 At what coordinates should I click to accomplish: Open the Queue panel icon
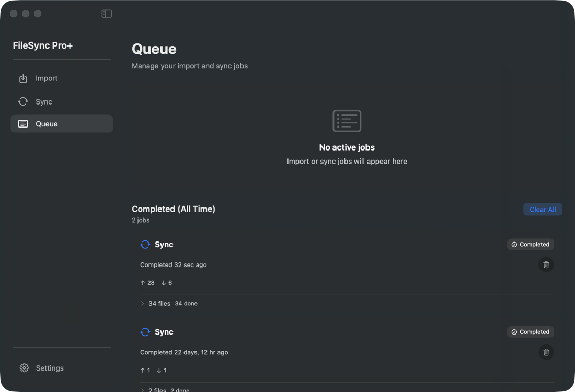[x=24, y=123]
